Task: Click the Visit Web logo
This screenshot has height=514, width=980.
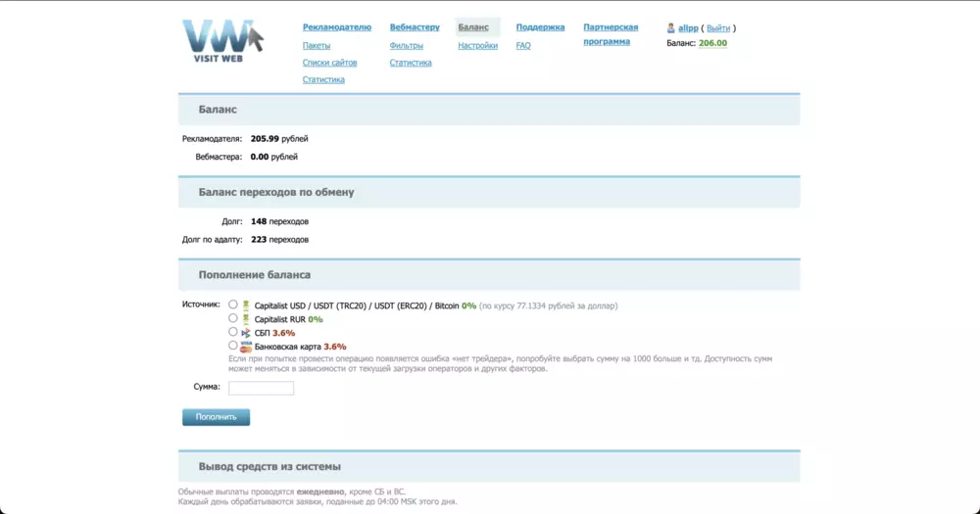Action: coord(222,41)
